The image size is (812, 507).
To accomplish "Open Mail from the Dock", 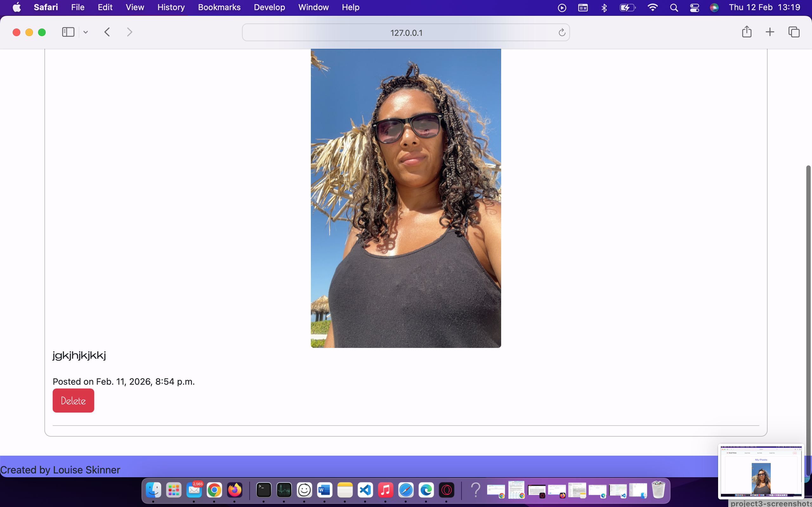I will pyautogui.click(x=194, y=490).
